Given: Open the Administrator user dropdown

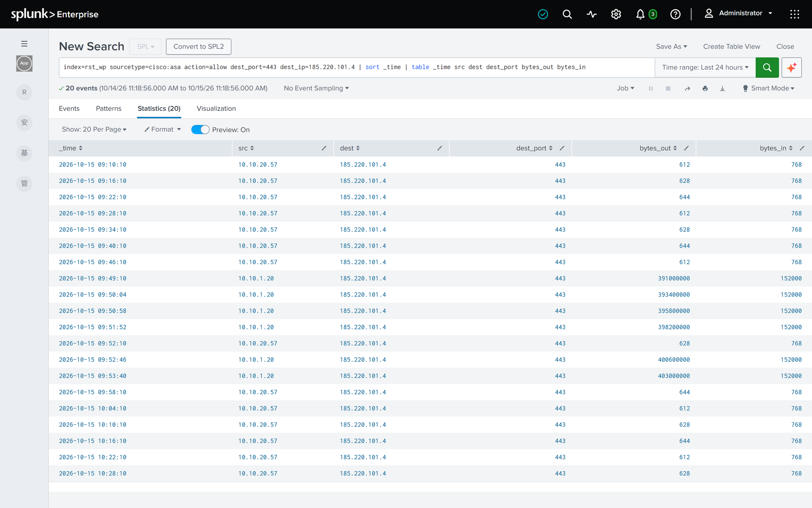Looking at the screenshot, I should coord(739,14).
